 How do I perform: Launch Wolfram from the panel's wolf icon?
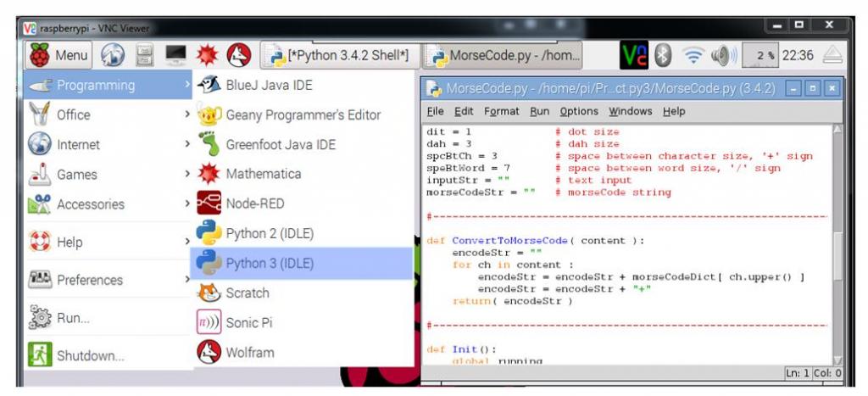(x=239, y=55)
